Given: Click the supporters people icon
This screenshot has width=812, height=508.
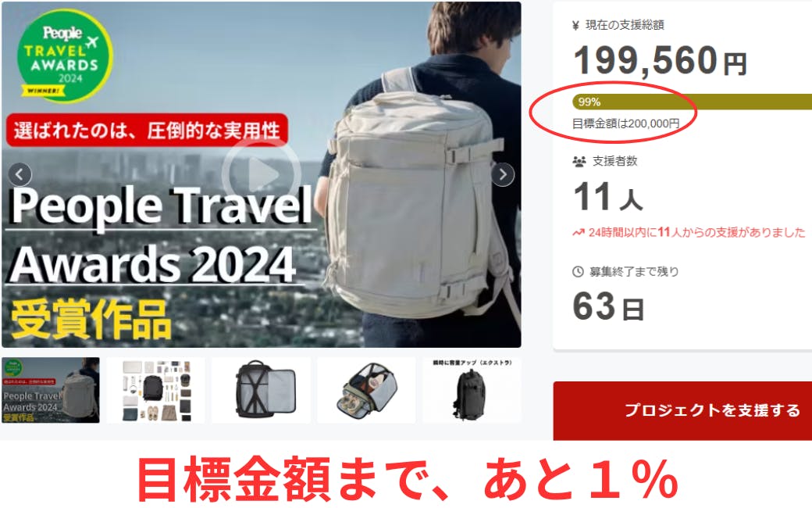Looking at the screenshot, I should (x=579, y=161).
